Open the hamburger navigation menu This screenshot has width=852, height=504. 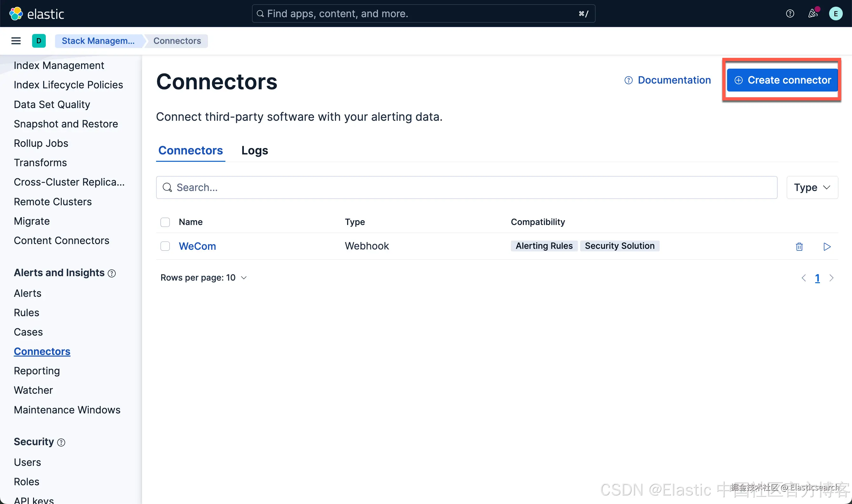point(16,41)
